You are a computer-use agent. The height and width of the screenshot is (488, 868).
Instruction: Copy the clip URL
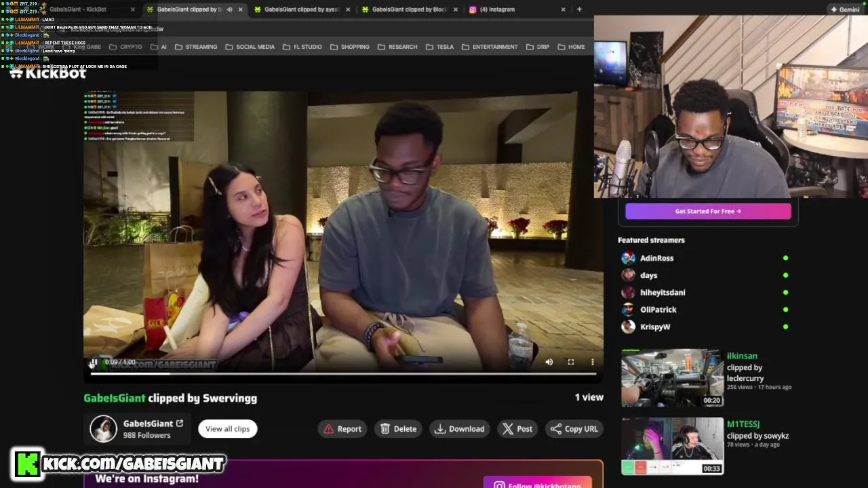click(574, 428)
